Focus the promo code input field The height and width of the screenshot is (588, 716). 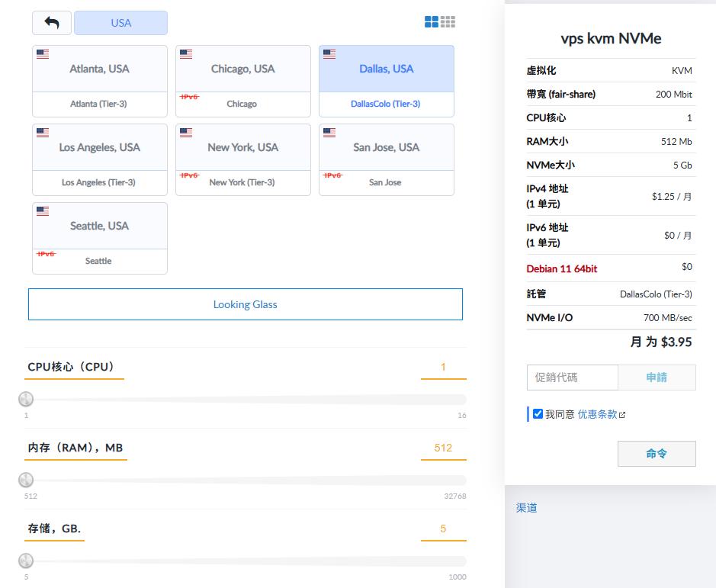pyautogui.click(x=572, y=378)
